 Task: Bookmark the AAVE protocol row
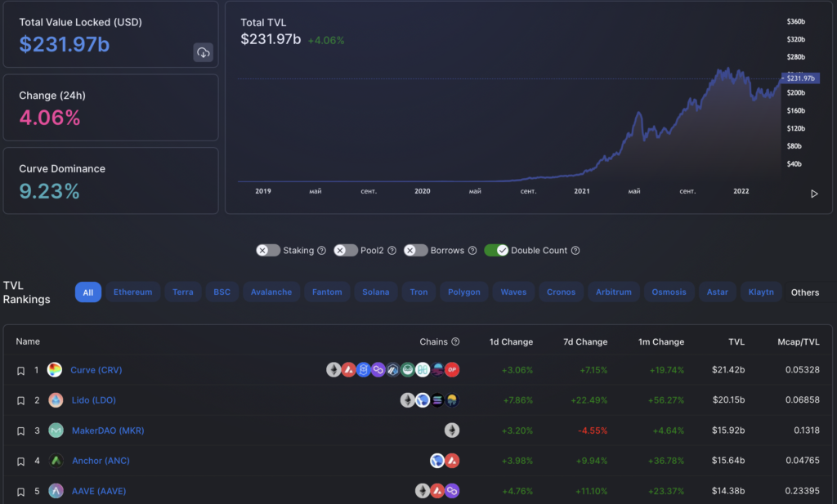[21, 492]
